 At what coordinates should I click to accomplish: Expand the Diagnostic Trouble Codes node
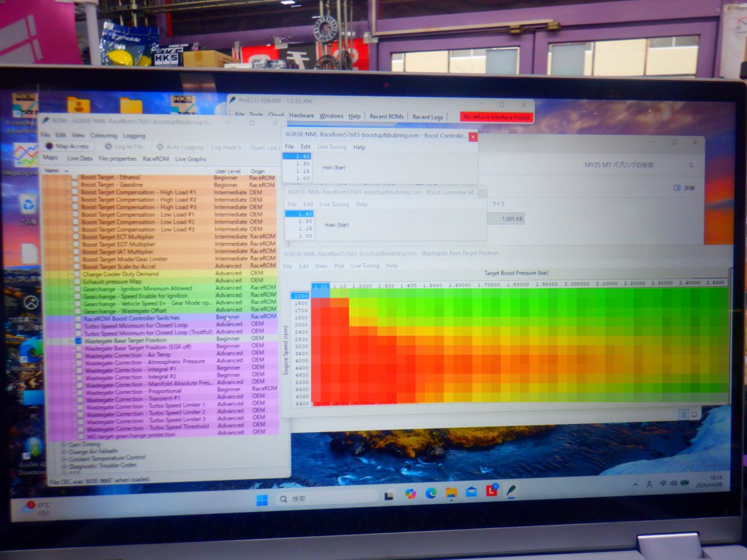tap(64, 467)
